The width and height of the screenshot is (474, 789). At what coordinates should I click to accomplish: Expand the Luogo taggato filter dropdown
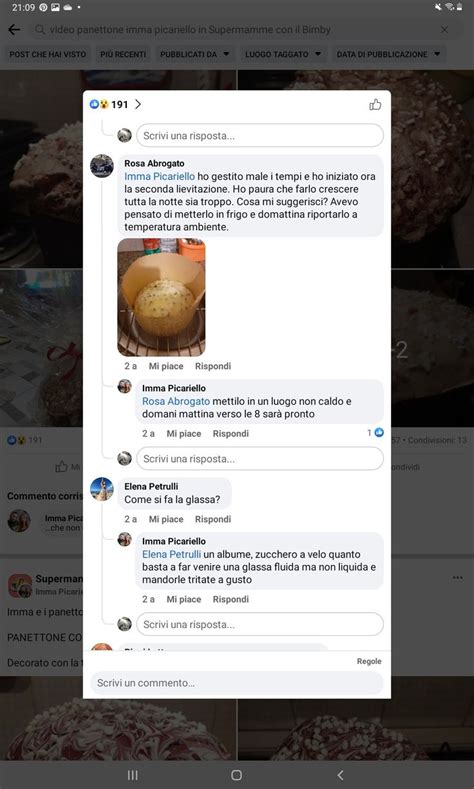(x=283, y=54)
